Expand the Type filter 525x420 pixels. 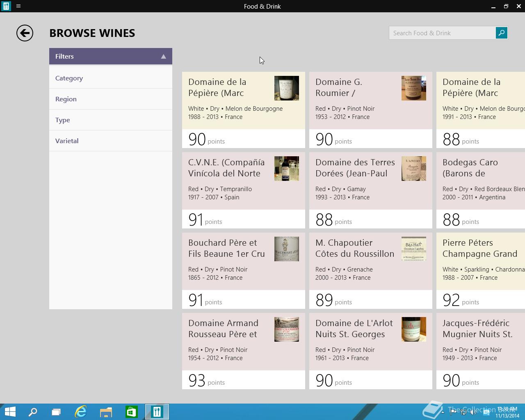(x=111, y=120)
